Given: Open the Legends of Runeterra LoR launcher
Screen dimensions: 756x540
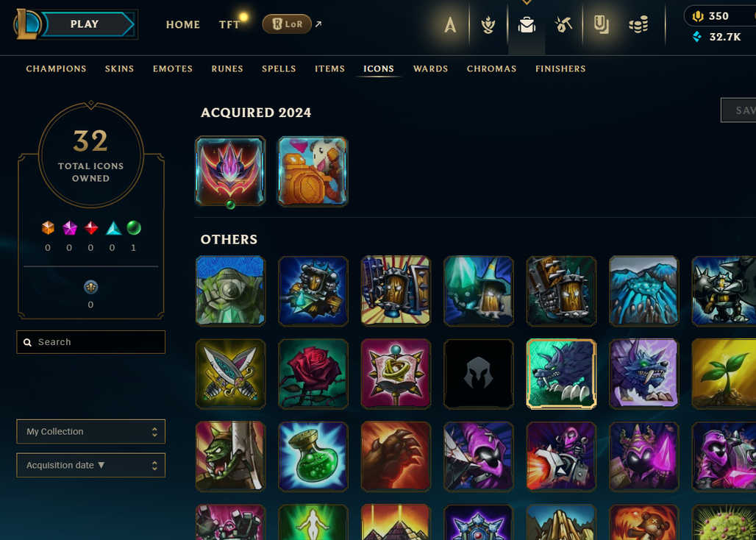Looking at the screenshot, I should (x=287, y=24).
